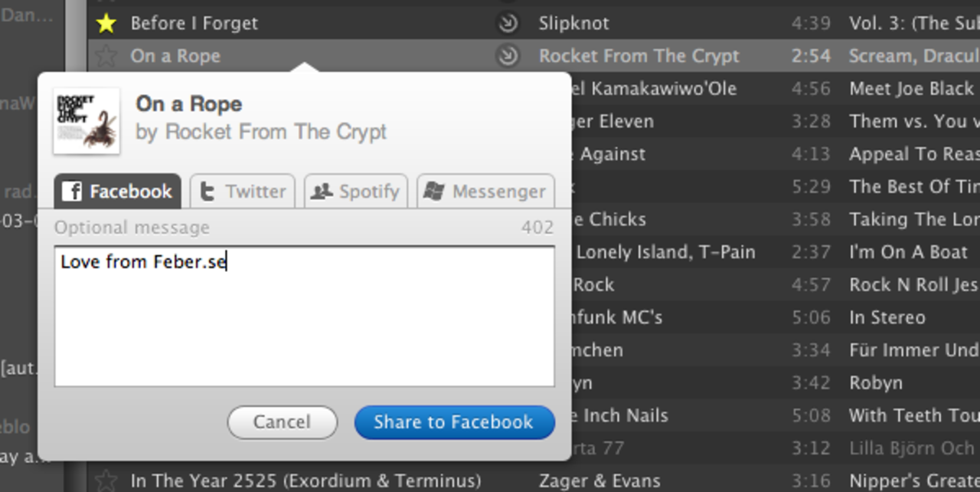Open Rocket From The Crypt in track list
The width and height of the screenshot is (980, 492).
pos(639,56)
